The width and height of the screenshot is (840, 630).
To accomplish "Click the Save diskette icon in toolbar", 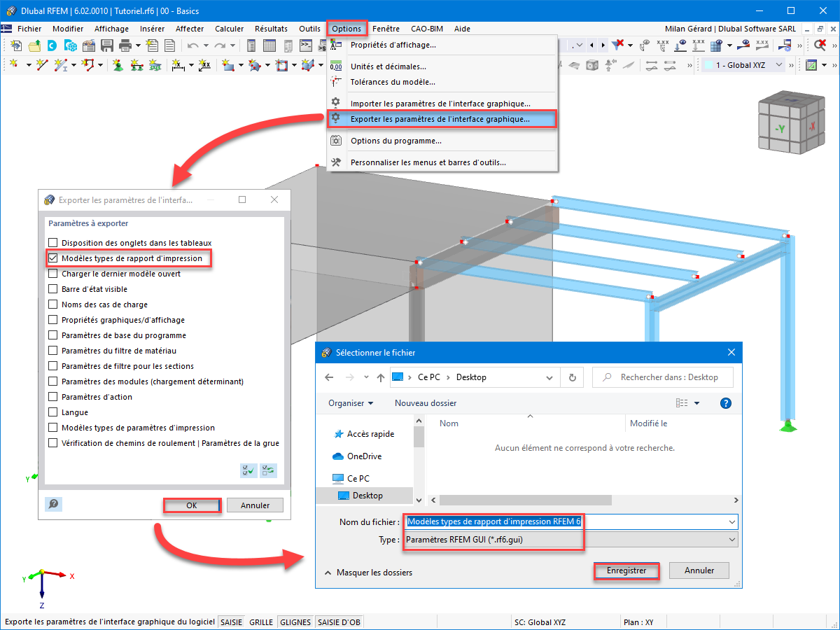I will coord(107,45).
